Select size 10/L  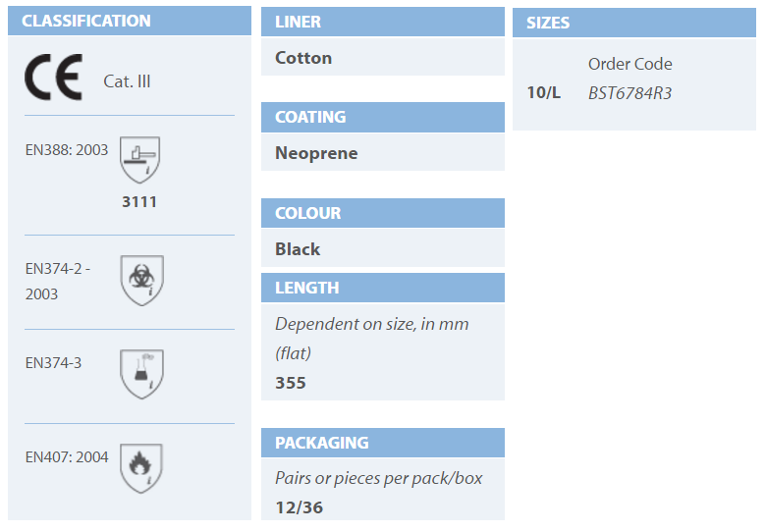click(x=544, y=93)
